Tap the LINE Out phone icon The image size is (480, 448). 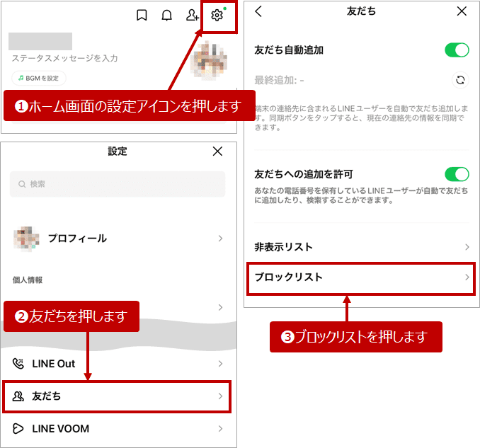[18, 364]
